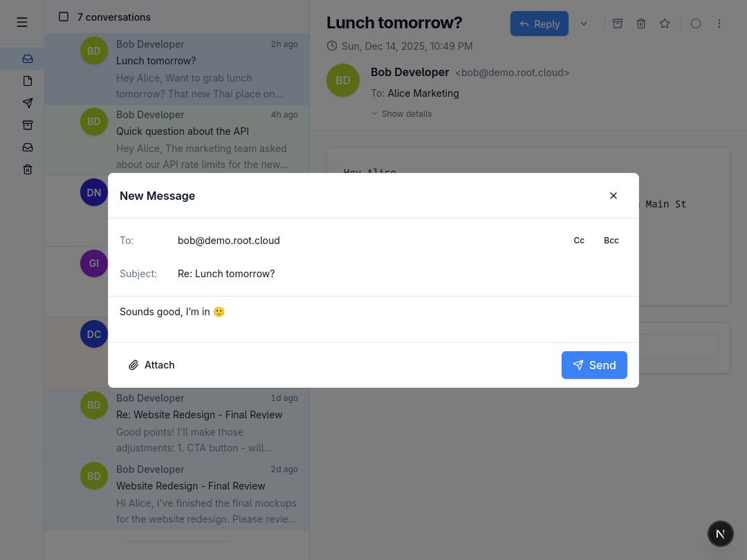Open the hamburger menu icon
The width and height of the screenshot is (747, 560).
pos(22,22)
